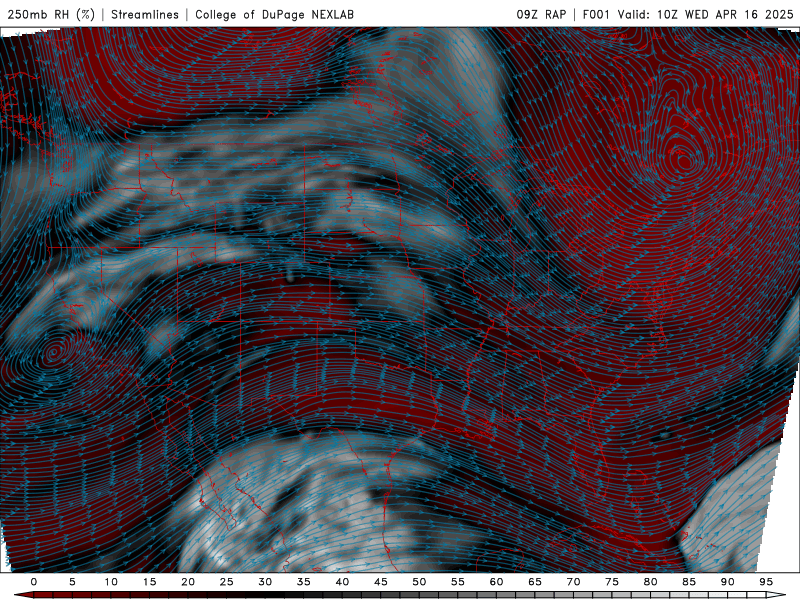The width and height of the screenshot is (800, 600).
Task: Click the '80' colorbar label
Action: 651,582
